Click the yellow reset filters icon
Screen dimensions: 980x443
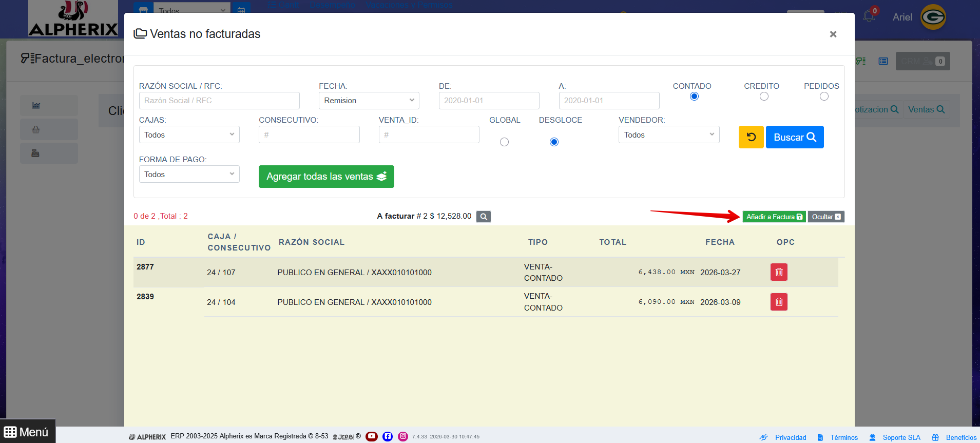[751, 137]
